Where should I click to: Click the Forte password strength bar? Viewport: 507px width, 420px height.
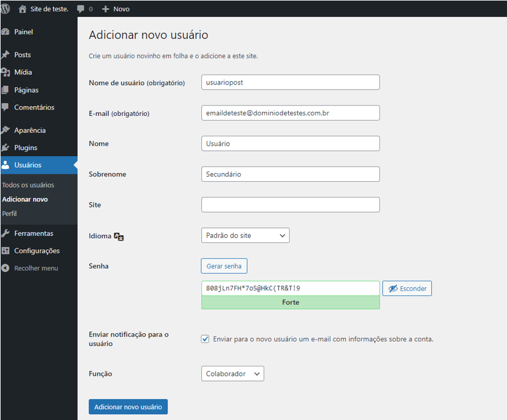pos(290,302)
